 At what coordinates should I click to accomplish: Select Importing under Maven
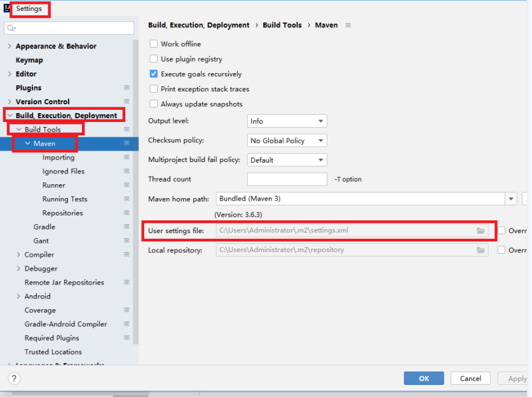point(58,158)
